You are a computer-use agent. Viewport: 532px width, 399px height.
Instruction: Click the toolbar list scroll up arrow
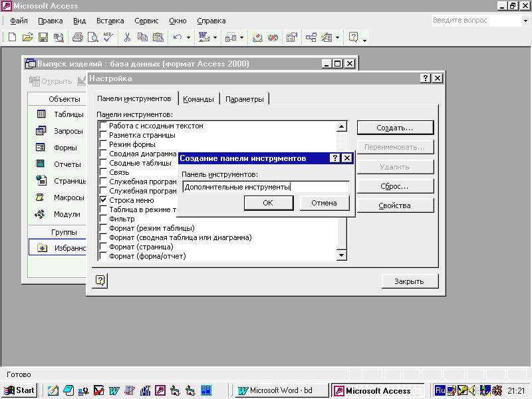tap(342, 126)
